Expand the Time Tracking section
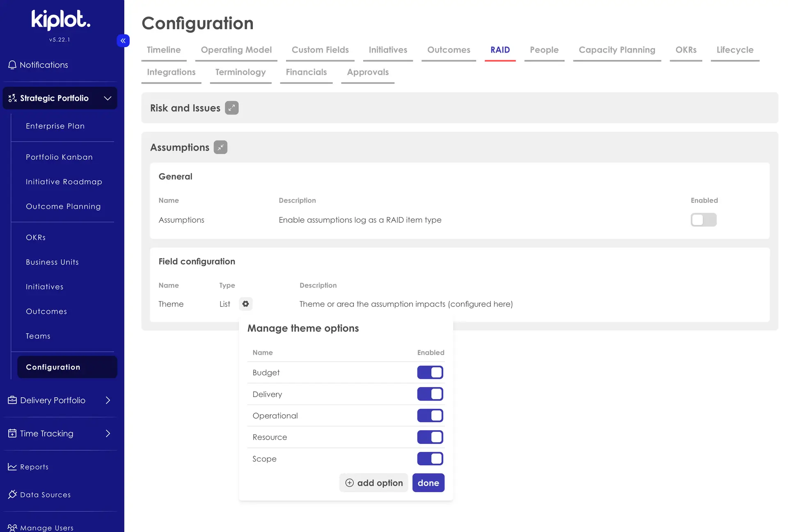Viewport: 788px width, 532px height. [x=108, y=433]
